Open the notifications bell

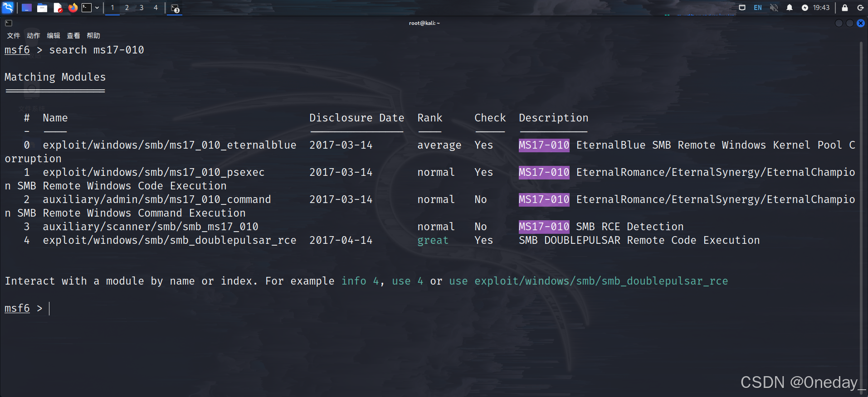click(x=790, y=8)
